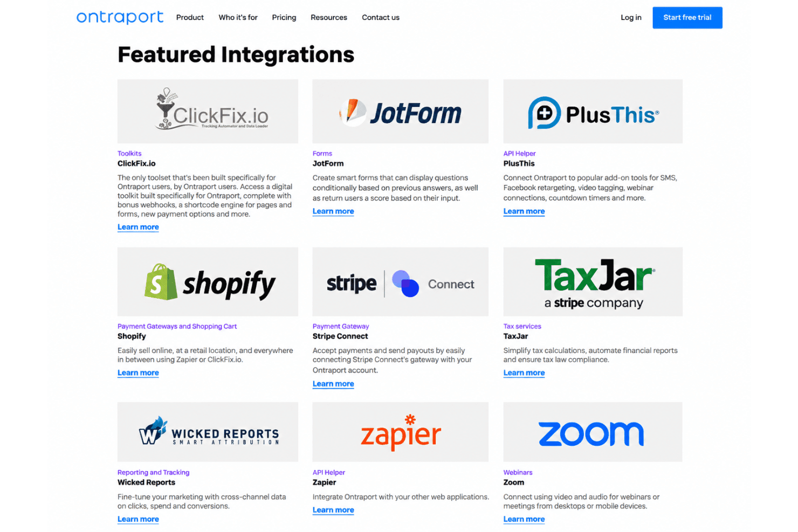Open the ClickFix.io logo card
Viewport: 798px width, 532px height.
[208, 112]
